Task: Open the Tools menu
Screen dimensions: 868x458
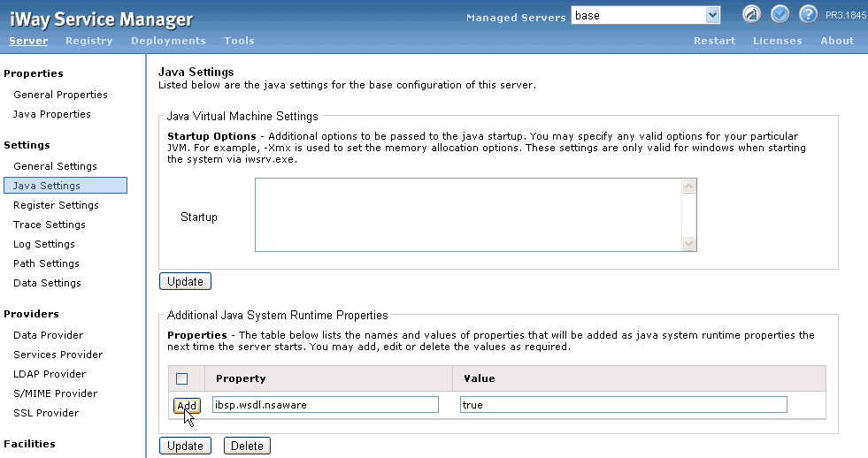Action: 239,41
